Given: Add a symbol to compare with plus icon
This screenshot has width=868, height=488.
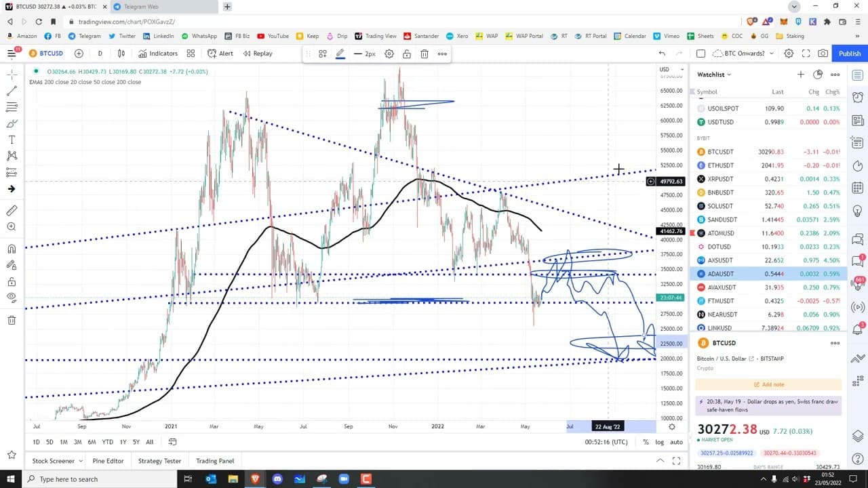Looking at the screenshot, I should pos(79,54).
